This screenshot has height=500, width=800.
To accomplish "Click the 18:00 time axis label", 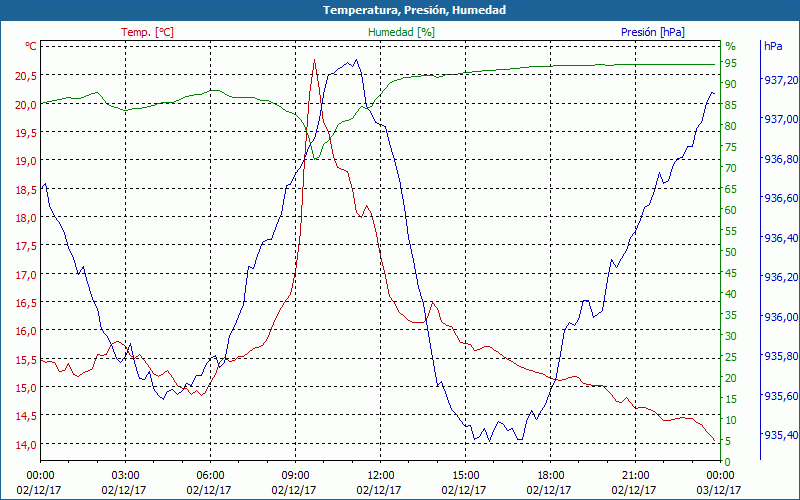I will (551, 476).
